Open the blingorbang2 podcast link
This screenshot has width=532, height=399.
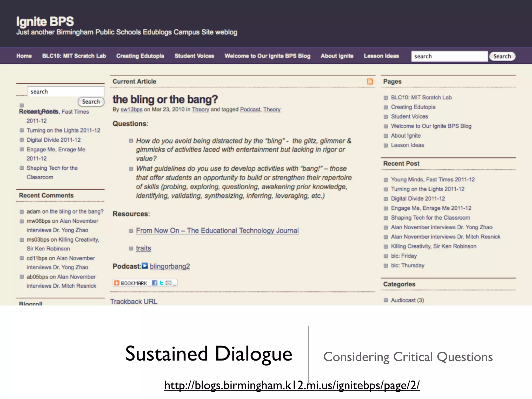(x=170, y=266)
